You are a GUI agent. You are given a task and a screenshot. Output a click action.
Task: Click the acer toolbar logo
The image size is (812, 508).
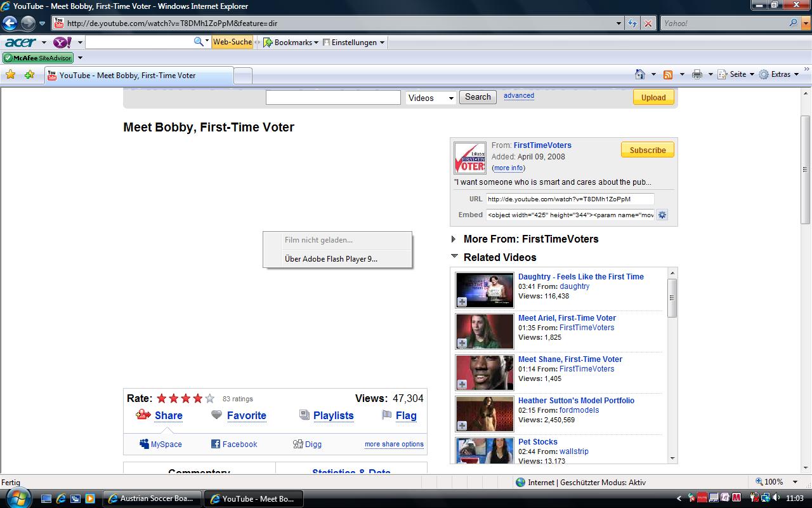(21, 43)
